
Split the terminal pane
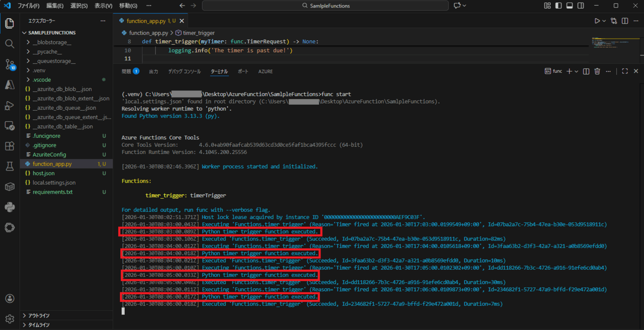coord(586,71)
